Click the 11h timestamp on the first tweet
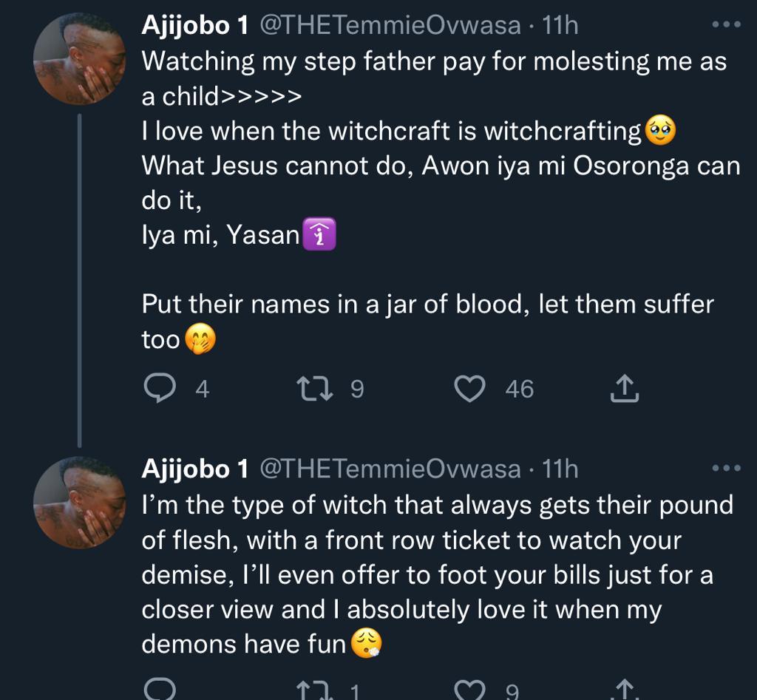Image resolution: width=757 pixels, height=700 pixels. pyautogui.click(x=560, y=26)
